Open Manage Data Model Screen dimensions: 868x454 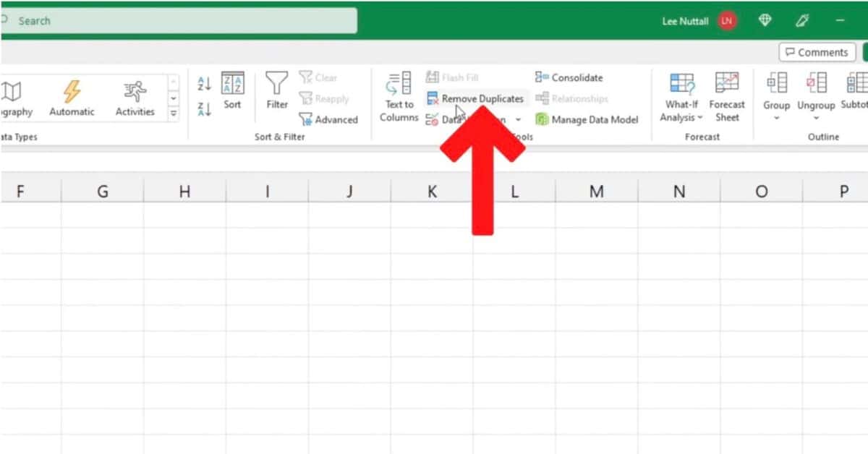(x=586, y=119)
